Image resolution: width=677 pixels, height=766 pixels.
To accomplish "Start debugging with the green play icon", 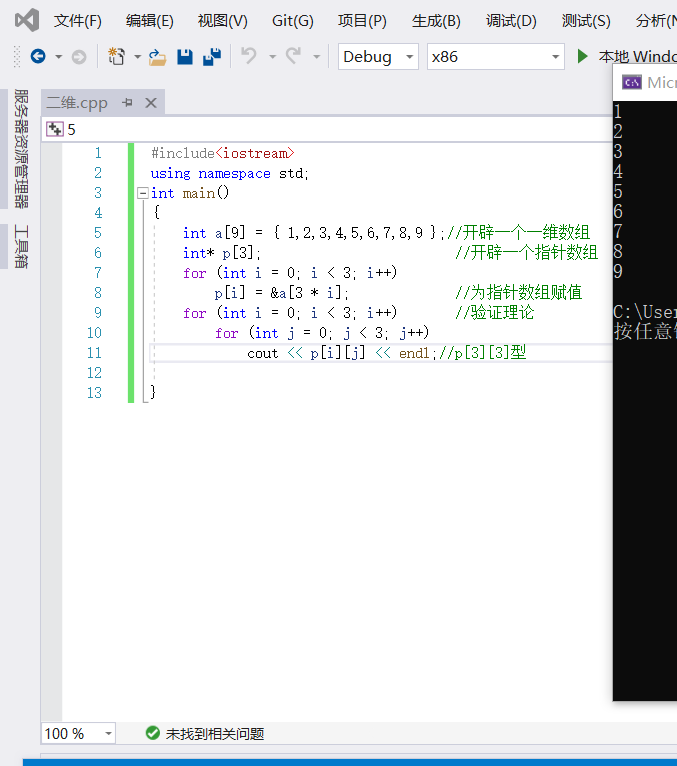I will tap(582, 56).
